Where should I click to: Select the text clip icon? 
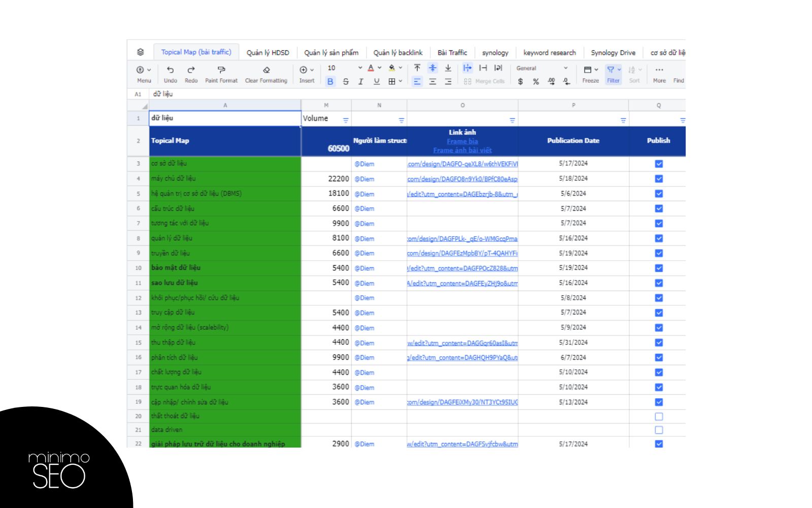tap(483, 68)
